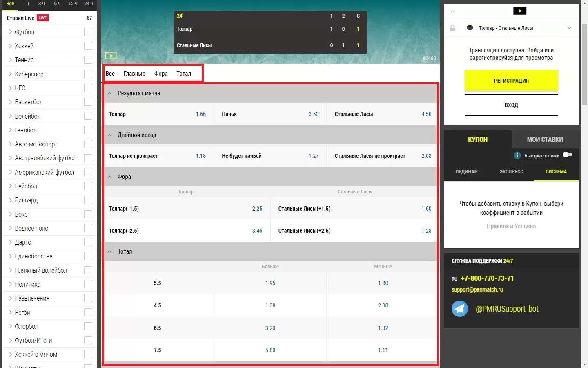Screen dimensions: 588x368
Task: Tick the Футбол checkbox
Action: [88, 32]
